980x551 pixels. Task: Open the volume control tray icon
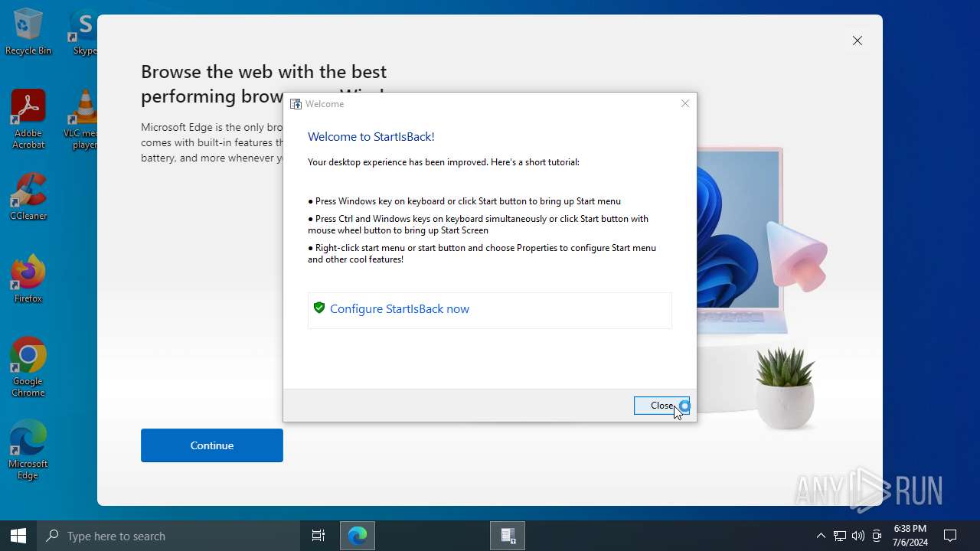tap(858, 536)
